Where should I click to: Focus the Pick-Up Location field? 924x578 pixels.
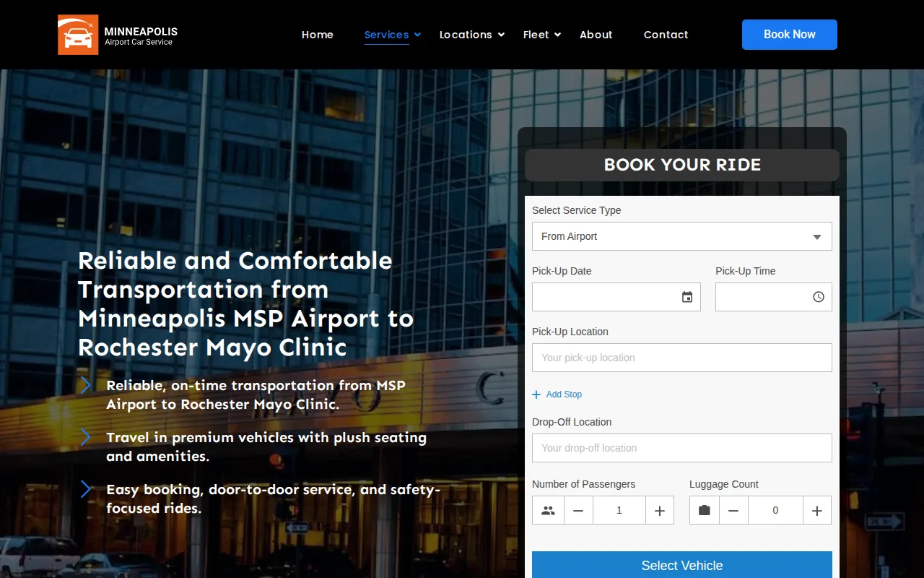tap(682, 358)
